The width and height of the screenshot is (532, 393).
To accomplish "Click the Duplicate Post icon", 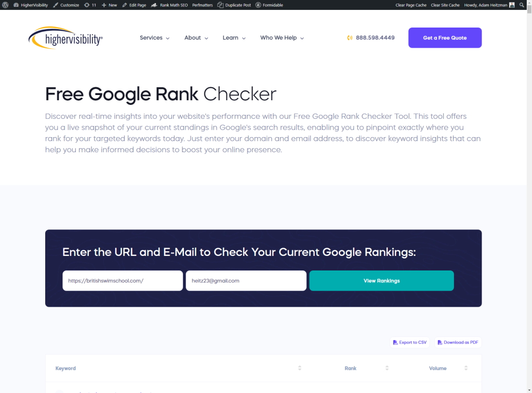I will coord(219,5).
